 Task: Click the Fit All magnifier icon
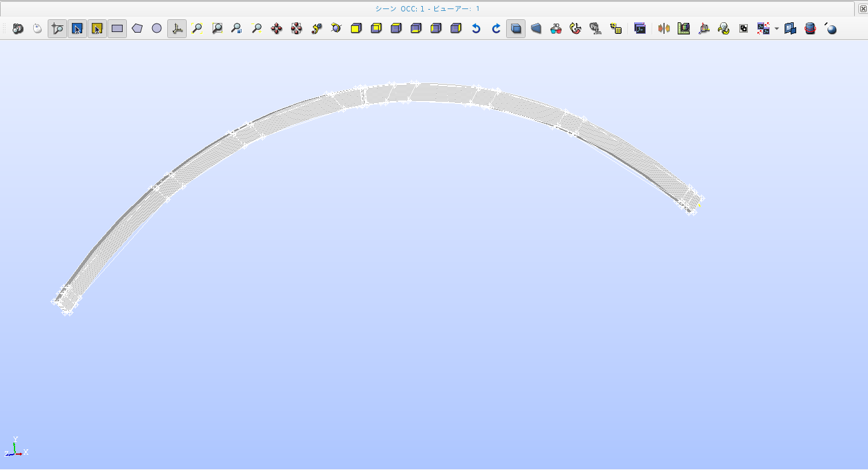point(197,28)
